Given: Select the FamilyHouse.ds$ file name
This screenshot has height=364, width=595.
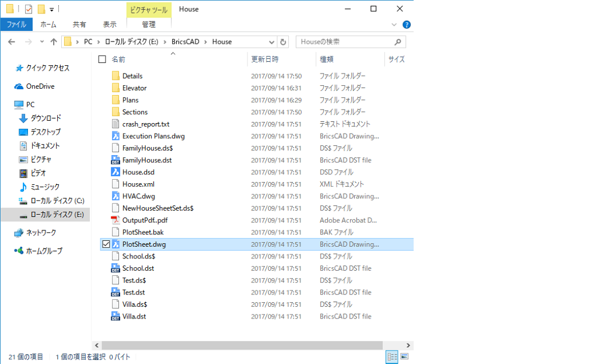Looking at the screenshot, I should tap(148, 148).
